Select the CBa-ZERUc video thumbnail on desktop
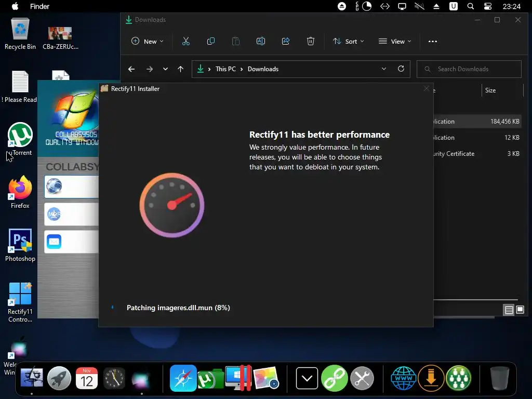This screenshot has height=399, width=532. point(60,38)
